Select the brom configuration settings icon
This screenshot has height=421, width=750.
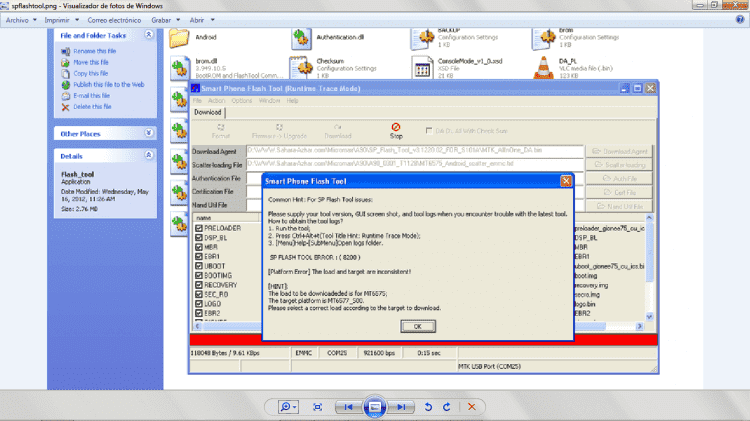[543, 38]
